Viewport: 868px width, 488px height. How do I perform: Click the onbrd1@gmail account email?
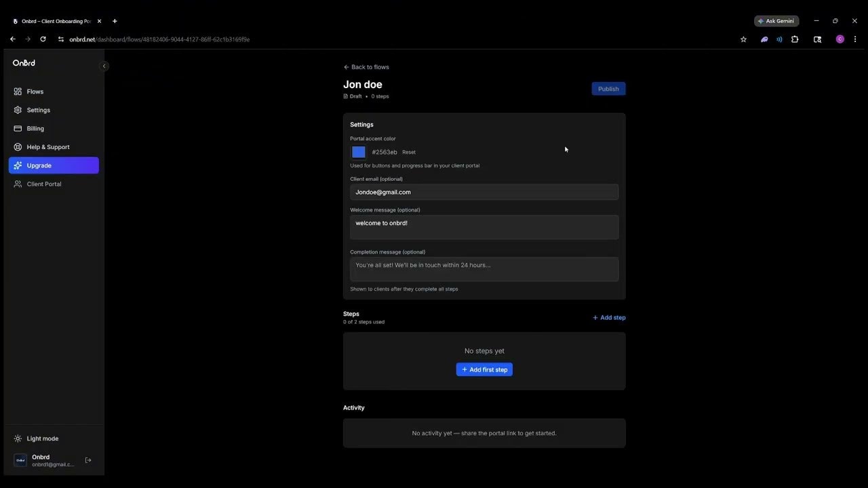pos(53,464)
